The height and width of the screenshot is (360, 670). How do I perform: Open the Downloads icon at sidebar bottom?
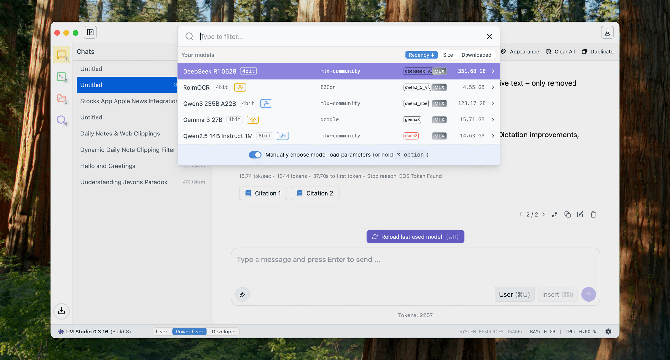[x=62, y=310]
